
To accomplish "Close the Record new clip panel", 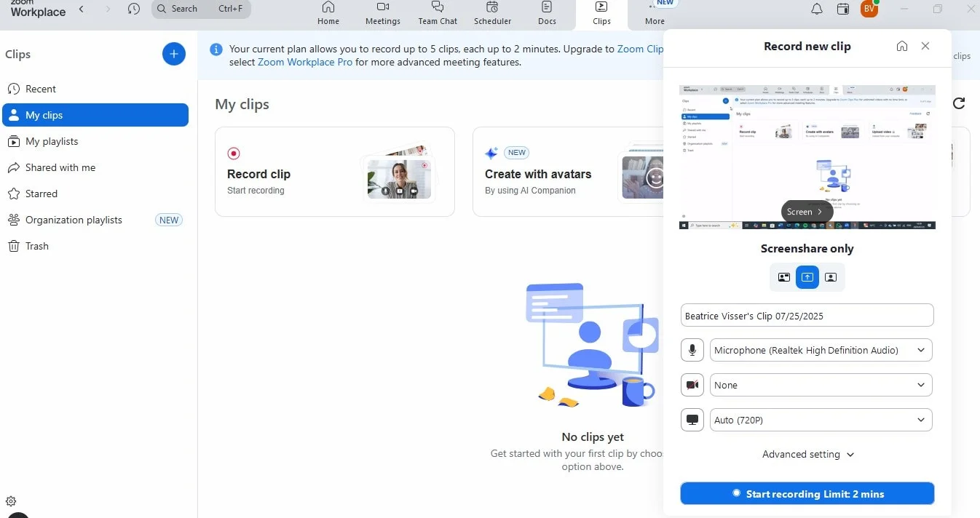I will click(x=925, y=46).
